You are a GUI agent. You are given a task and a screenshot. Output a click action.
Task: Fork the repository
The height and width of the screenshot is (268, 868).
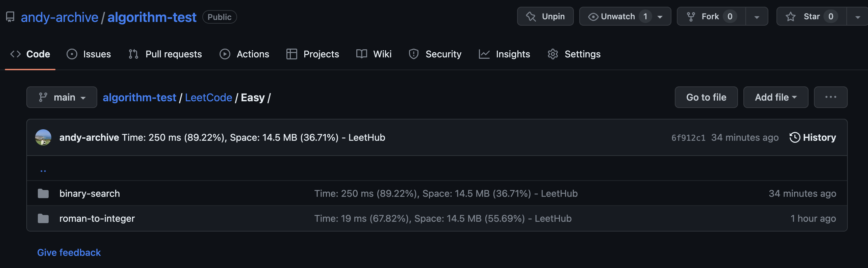click(x=711, y=16)
